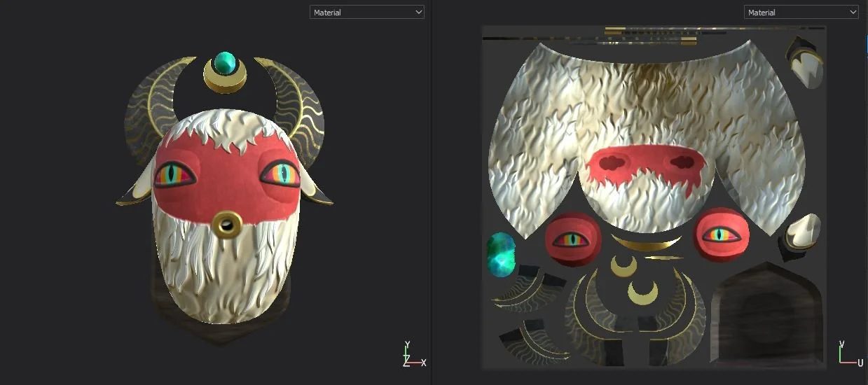
Task: Click the gold nose ring on the mask
Action: tap(227, 224)
